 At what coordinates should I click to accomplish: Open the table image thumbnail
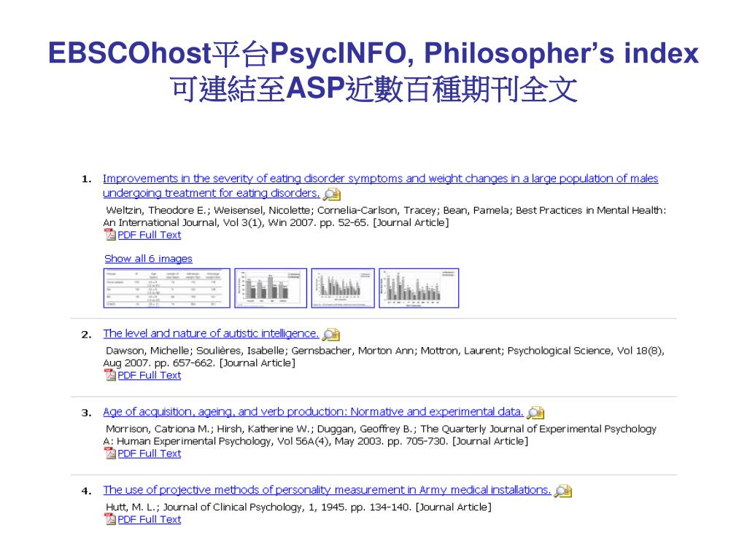167,288
